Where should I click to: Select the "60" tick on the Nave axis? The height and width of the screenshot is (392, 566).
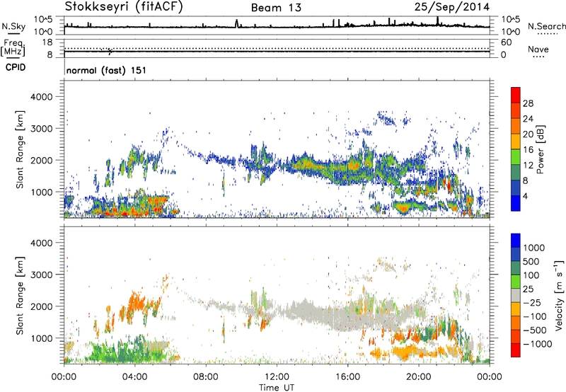click(506, 42)
